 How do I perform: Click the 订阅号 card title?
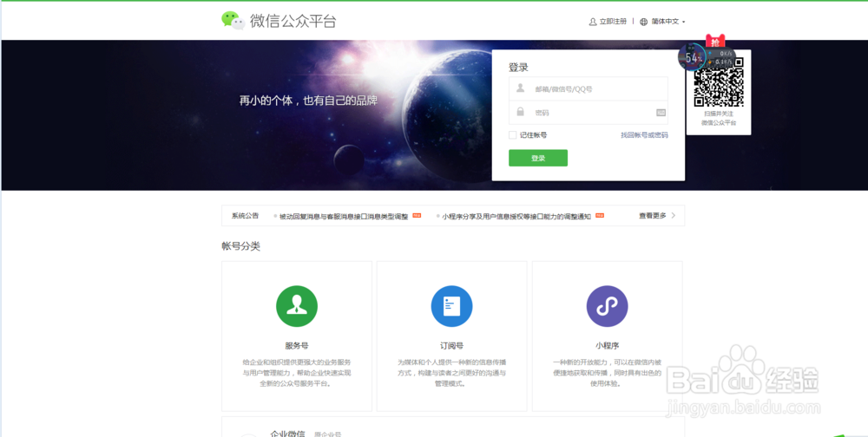(451, 346)
